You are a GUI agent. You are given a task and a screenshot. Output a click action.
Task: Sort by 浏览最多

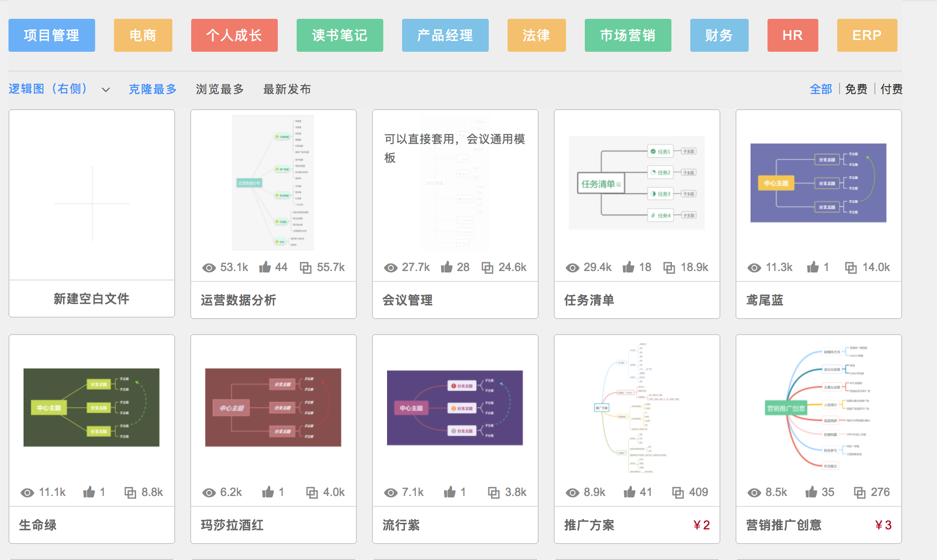(x=220, y=89)
